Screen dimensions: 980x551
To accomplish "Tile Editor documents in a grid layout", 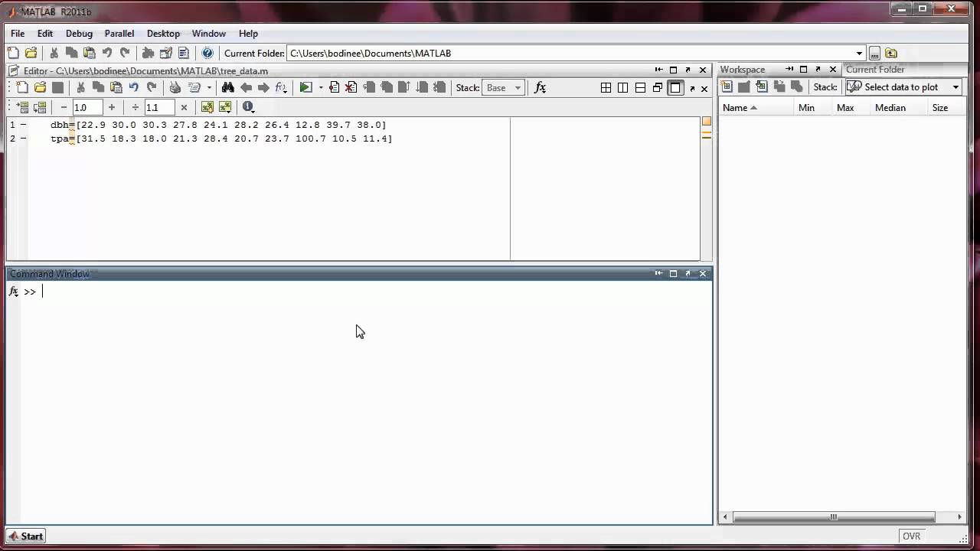I will (606, 87).
